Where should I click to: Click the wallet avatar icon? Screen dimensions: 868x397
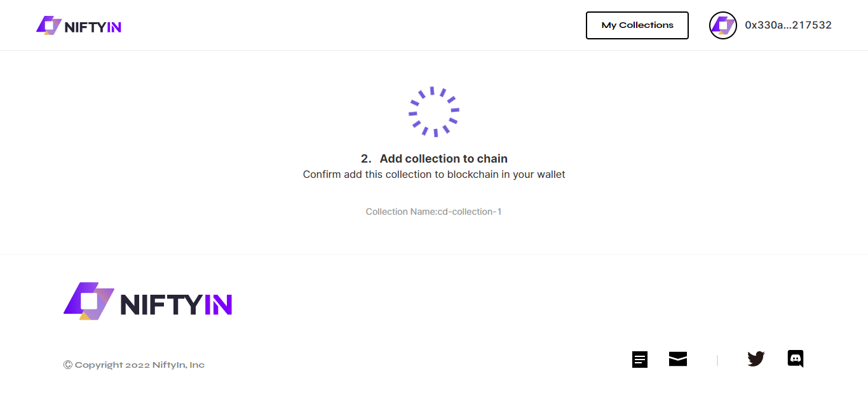pyautogui.click(x=723, y=25)
